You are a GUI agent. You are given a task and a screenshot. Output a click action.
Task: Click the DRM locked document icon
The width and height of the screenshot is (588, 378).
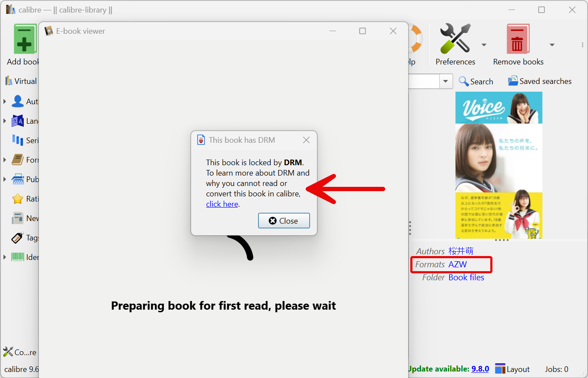point(201,140)
